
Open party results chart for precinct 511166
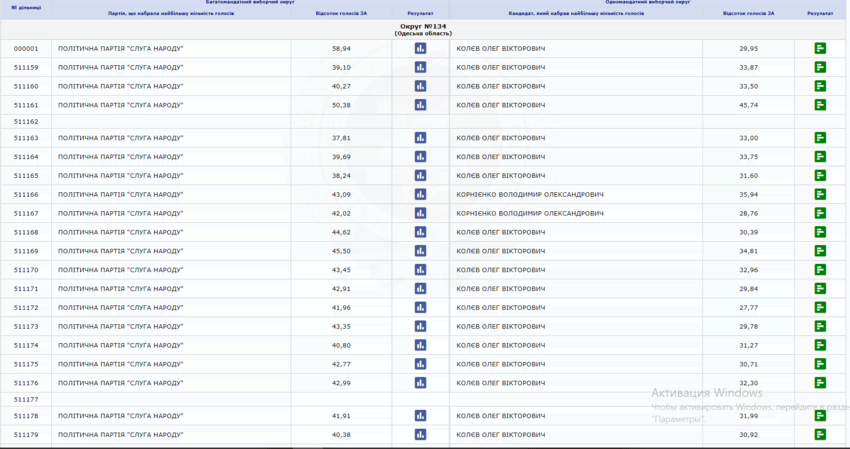420,194
